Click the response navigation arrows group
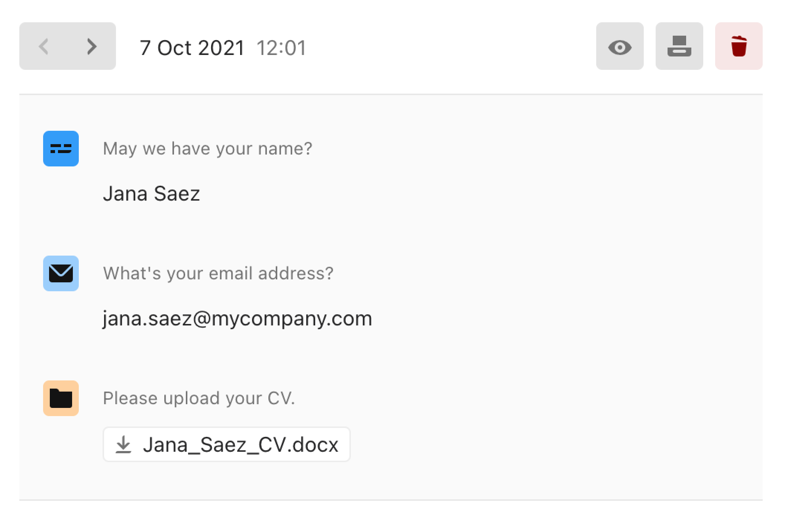The width and height of the screenshot is (785, 532). [x=68, y=46]
